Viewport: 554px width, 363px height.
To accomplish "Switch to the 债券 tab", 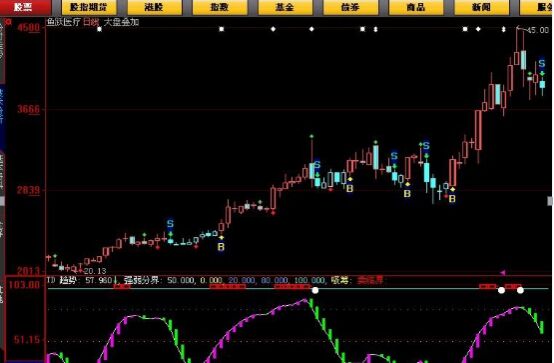I will [350, 7].
